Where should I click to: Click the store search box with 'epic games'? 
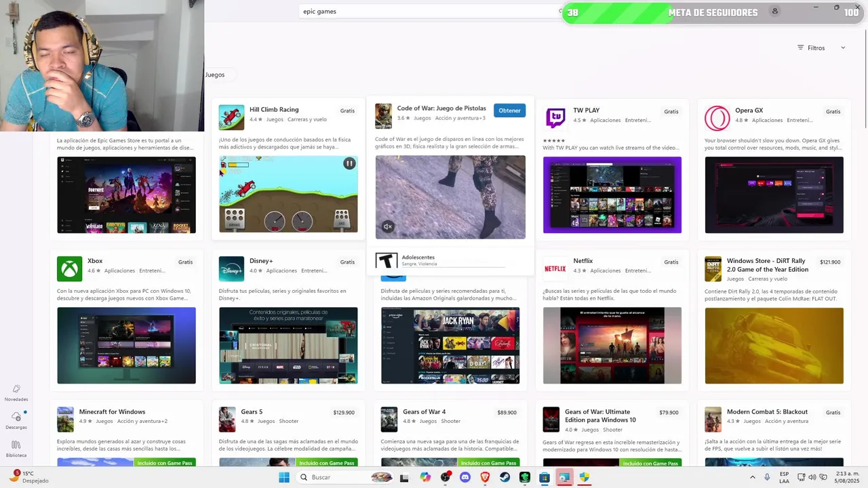[431, 11]
